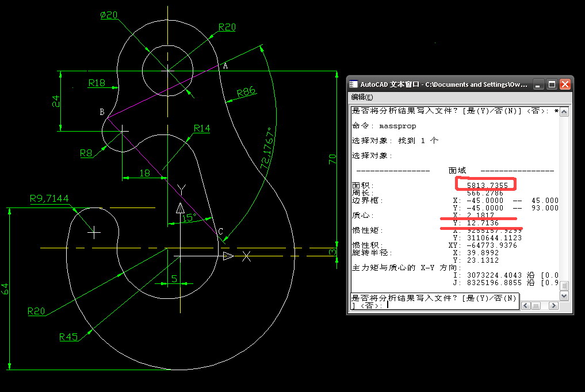Screen dimensions: 585x392
Task: Select the 5 horizontal dimension
Action: coord(174,279)
